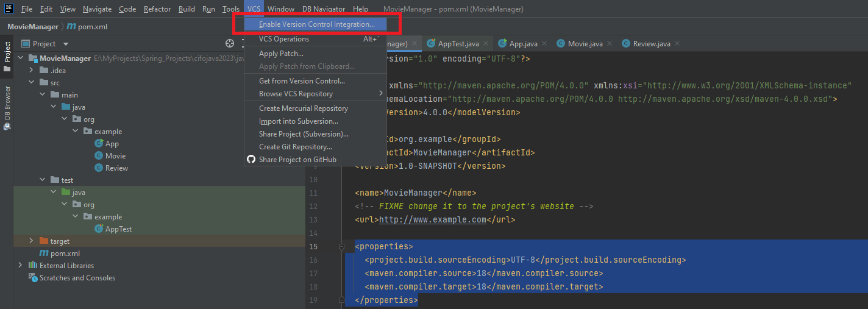The height and width of the screenshot is (309, 868).
Task: Click line number 17 in gutter
Action: tap(313, 274)
